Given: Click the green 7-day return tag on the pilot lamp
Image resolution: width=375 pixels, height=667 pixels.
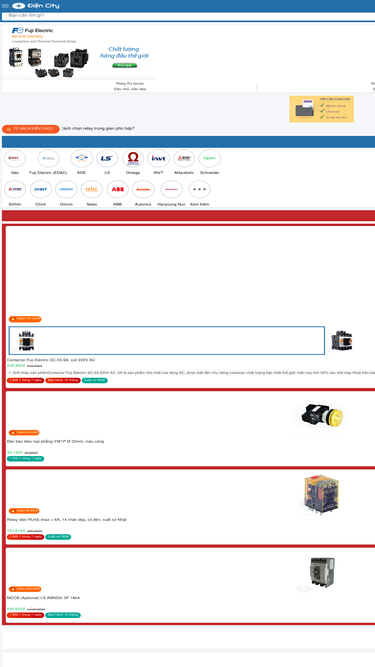Looking at the screenshot, I should tap(26, 459).
